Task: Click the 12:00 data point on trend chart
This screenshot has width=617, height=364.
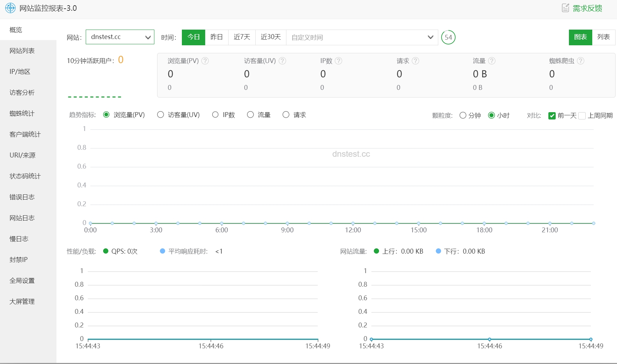Action: point(353,223)
